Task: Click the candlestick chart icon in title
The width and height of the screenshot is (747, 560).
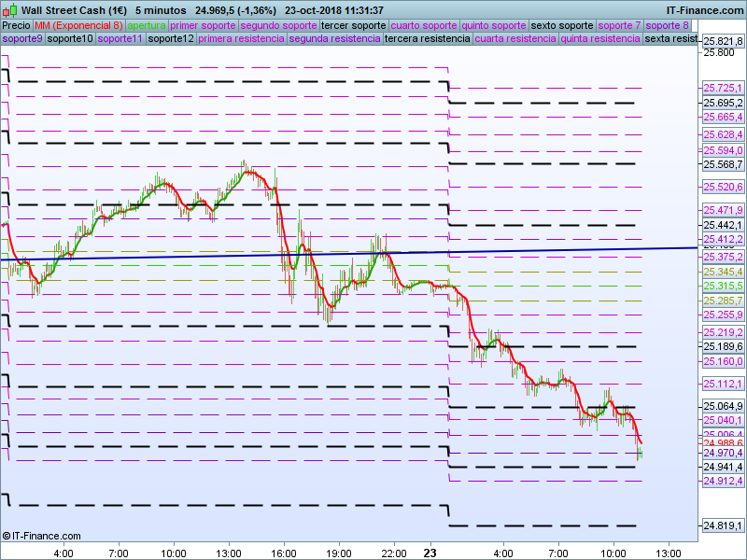Action: [9, 10]
